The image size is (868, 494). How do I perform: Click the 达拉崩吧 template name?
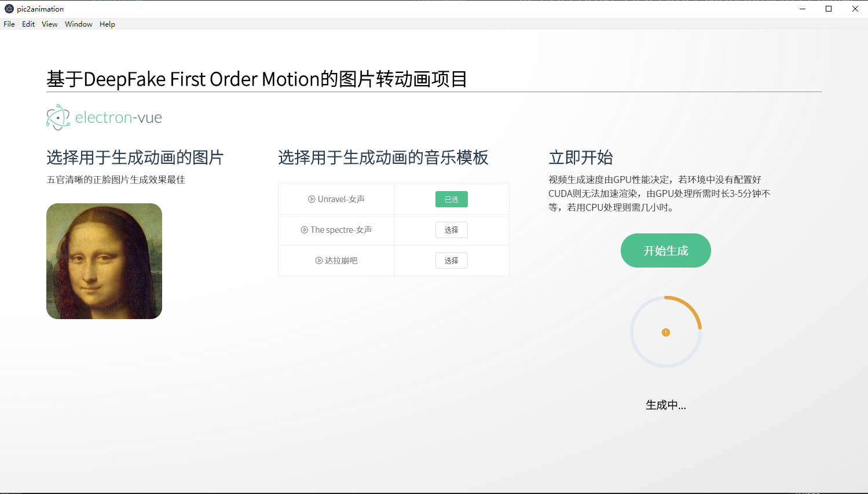pyautogui.click(x=341, y=261)
